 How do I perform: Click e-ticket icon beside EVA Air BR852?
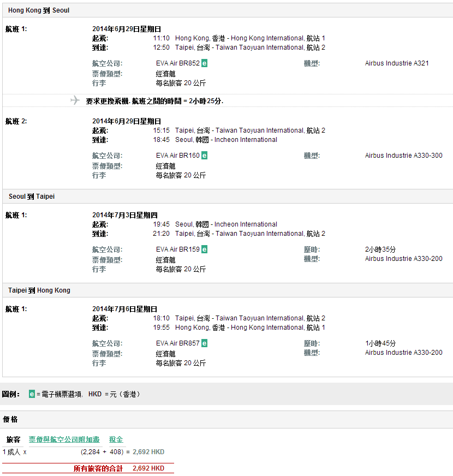(204, 63)
